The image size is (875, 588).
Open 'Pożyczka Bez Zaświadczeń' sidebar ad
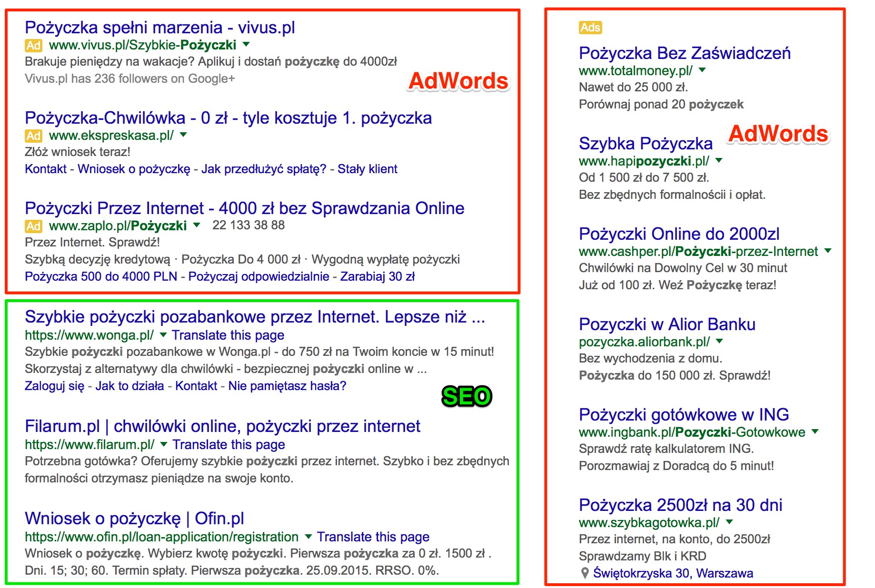(x=685, y=53)
